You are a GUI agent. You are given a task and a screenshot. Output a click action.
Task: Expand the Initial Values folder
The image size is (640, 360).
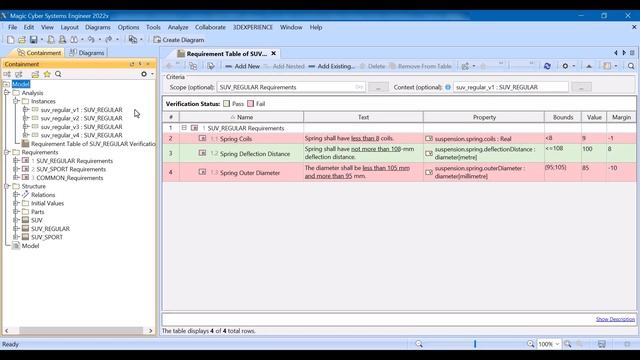(x=16, y=203)
